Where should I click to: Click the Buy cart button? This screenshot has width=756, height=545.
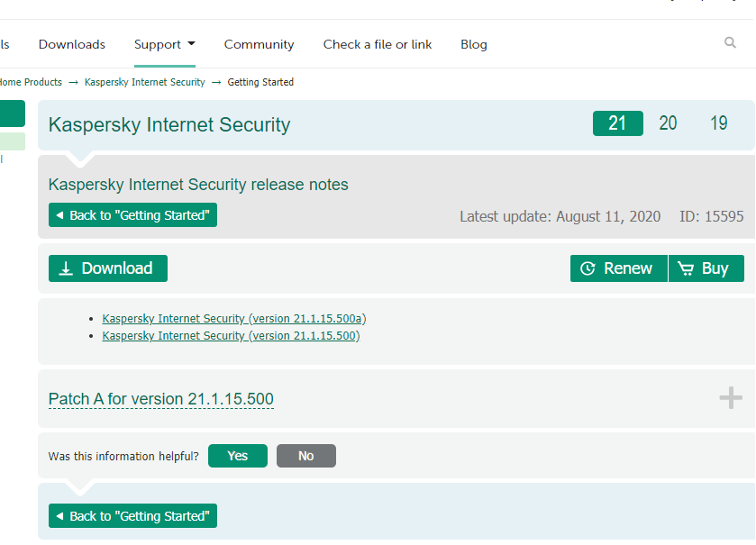tap(706, 268)
